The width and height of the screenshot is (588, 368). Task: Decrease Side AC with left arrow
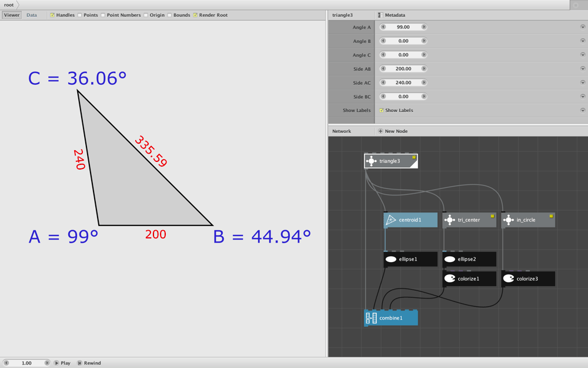coord(383,82)
